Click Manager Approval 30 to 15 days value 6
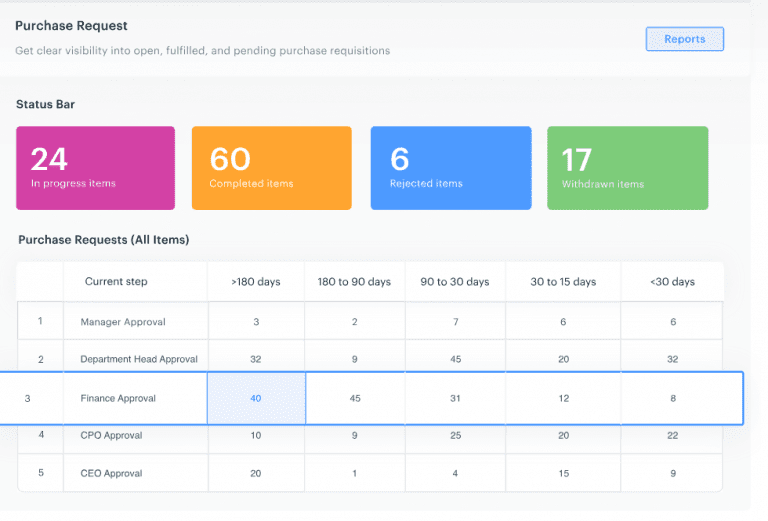Image resolution: width=768 pixels, height=521 pixels. click(x=563, y=322)
